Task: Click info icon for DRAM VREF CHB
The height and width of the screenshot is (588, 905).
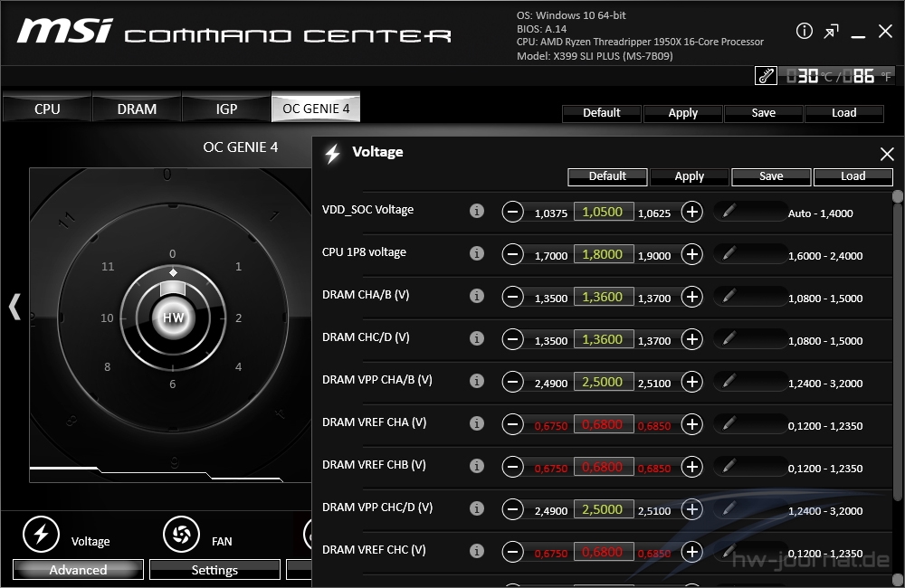Action: [x=477, y=466]
